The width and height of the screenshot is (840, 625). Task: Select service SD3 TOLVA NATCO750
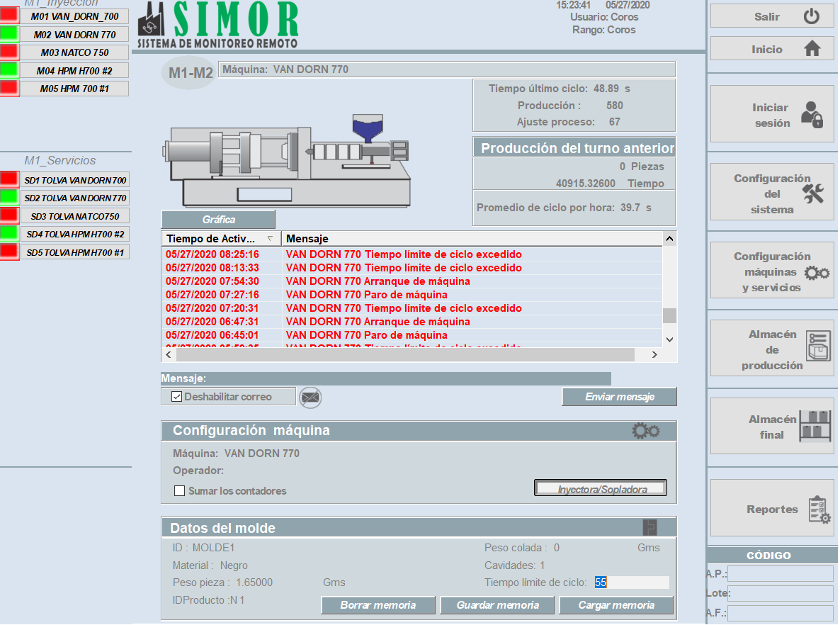pos(74,216)
